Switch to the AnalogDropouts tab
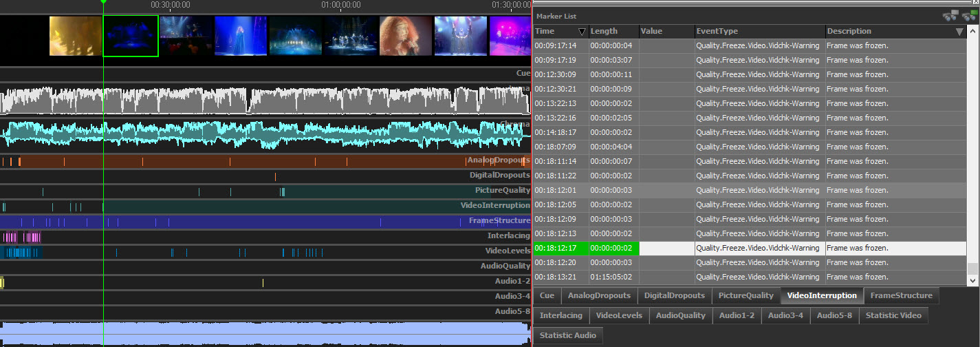 (599, 296)
